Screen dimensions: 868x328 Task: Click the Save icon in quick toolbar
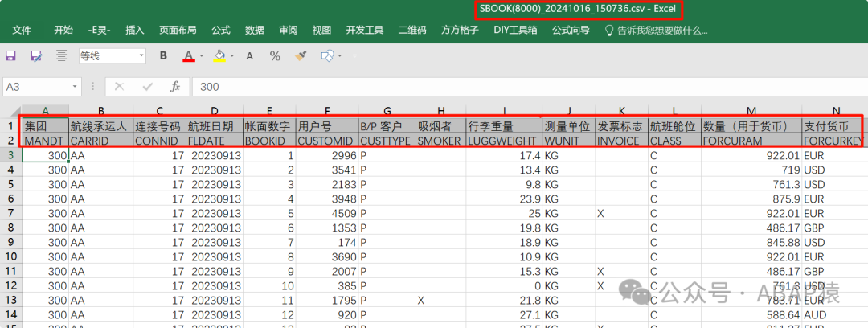(x=10, y=55)
